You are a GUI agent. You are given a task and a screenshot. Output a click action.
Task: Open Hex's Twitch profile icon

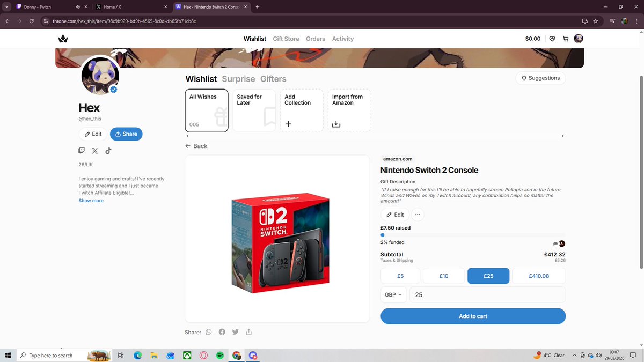click(x=82, y=151)
